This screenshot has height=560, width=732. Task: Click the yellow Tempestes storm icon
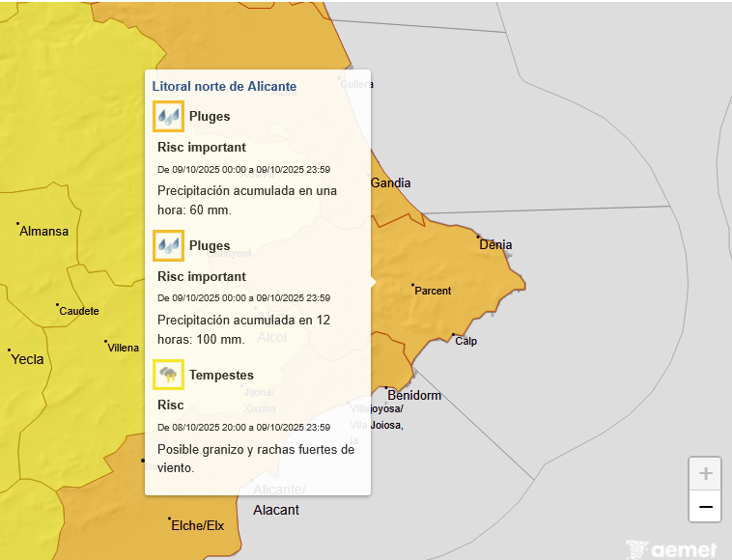coord(168,375)
